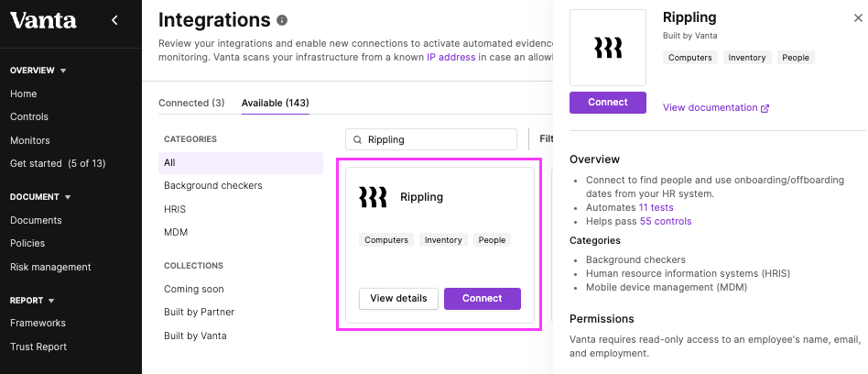This screenshot has width=868, height=374.
Task: Close the Rippling details panel
Action: tap(858, 18)
